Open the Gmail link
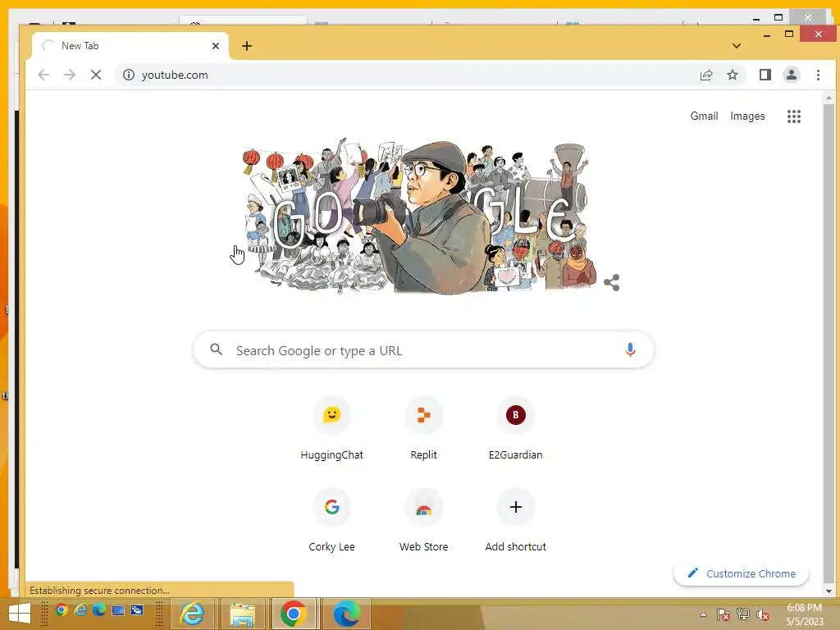The image size is (840, 630). [704, 116]
